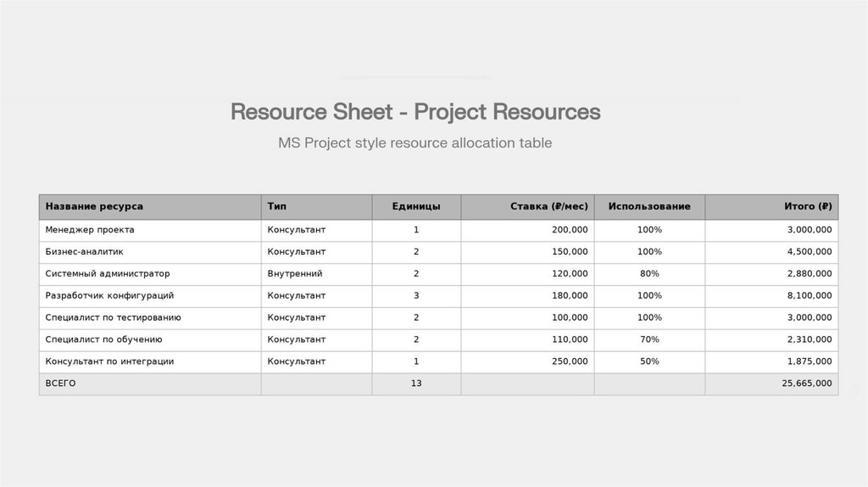Select the 'Ставка (₽/мес)' column header

(x=548, y=206)
